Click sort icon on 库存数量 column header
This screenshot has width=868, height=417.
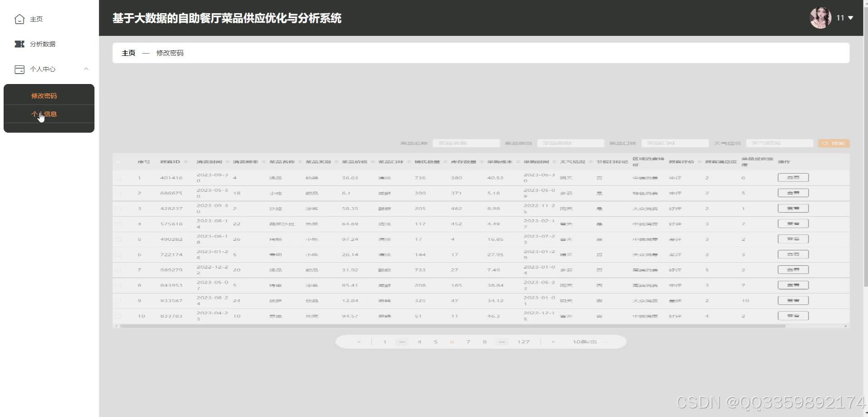coord(481,162)
